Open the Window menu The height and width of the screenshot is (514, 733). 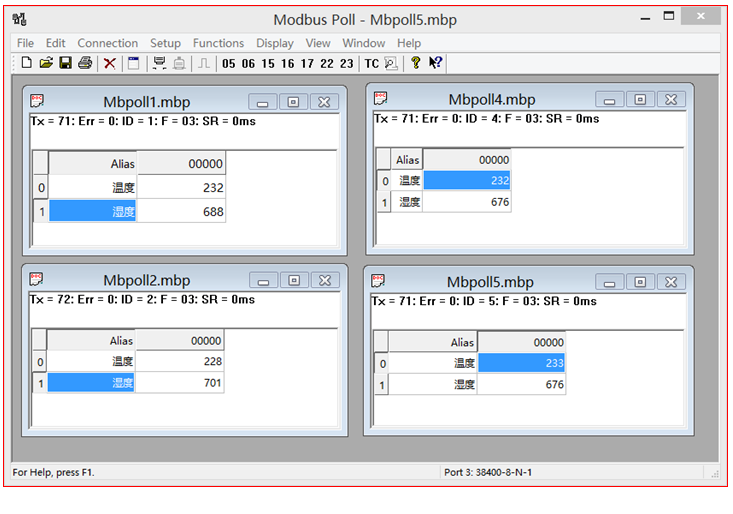[364, 43]
